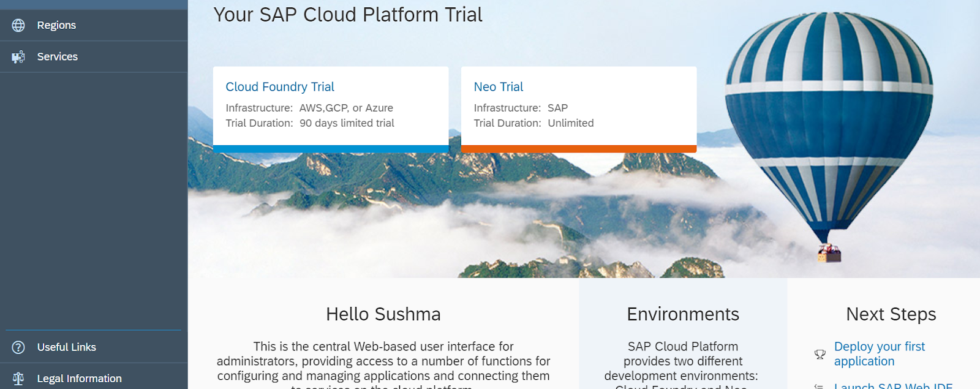This screenshot has width=980, height=389.
Task: Select the Neo Trial 'Infrastructure: SAP' line
Action: (521, 108)
